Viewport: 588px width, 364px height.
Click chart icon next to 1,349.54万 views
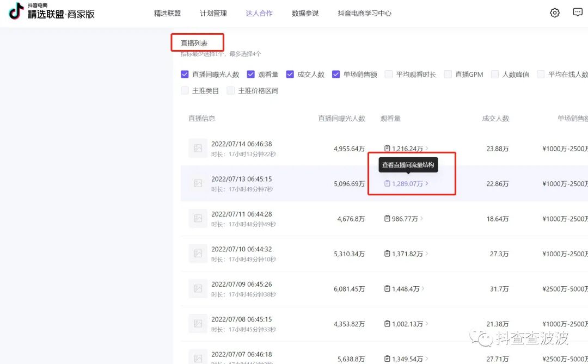click(387, 359)
